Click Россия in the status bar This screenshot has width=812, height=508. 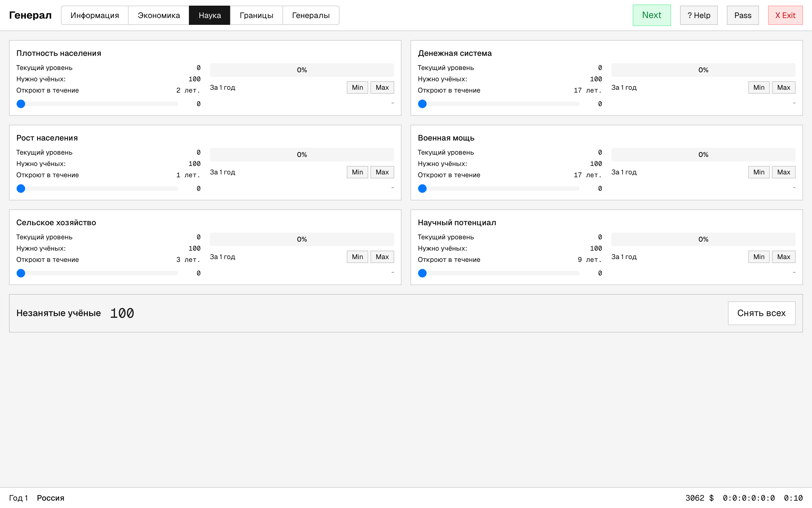(50, 498)
